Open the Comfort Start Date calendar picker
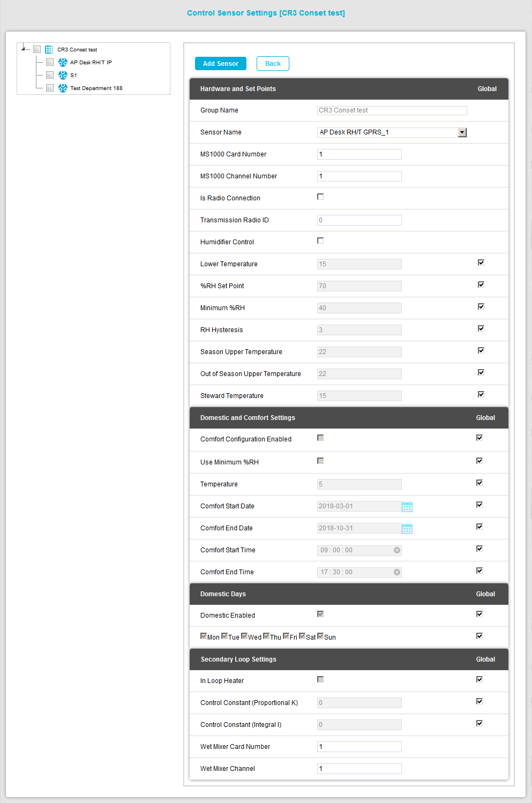 [x=407, y=507]
